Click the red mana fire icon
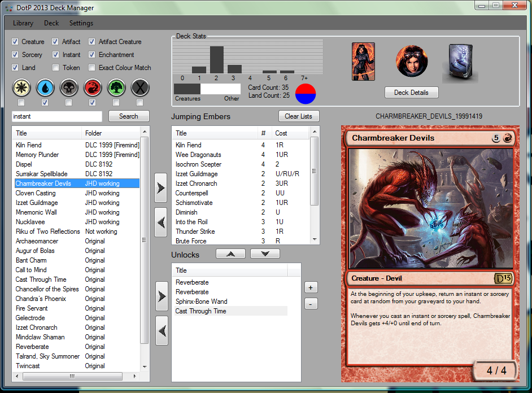Screen dimensions: 532x393 92,88
